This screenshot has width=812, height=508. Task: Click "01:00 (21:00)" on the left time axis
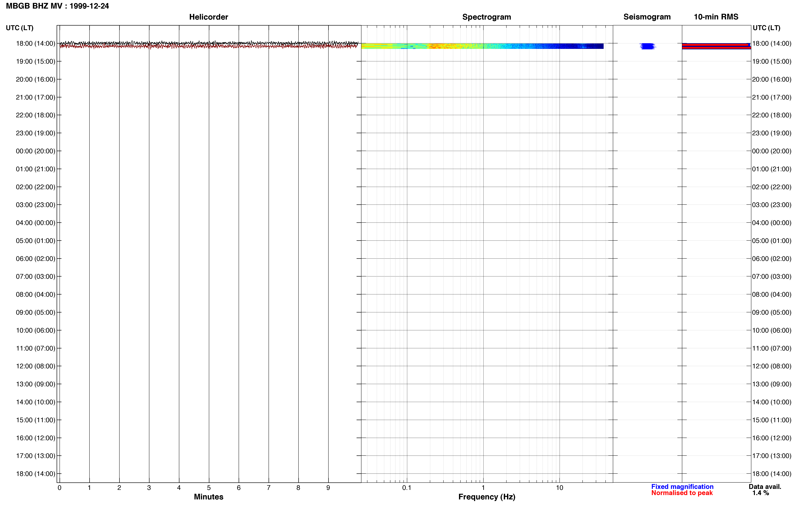click(x=36, y=169)
